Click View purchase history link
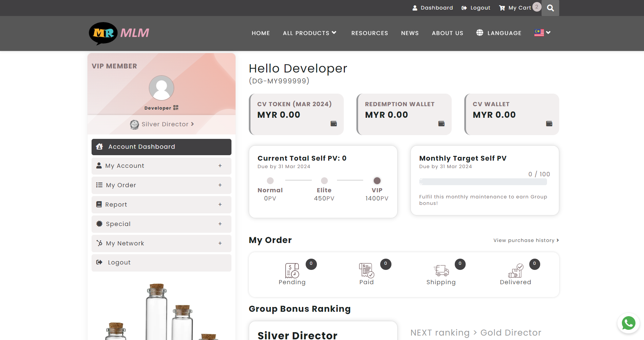The image size is (644, 340). pos(526,240)
